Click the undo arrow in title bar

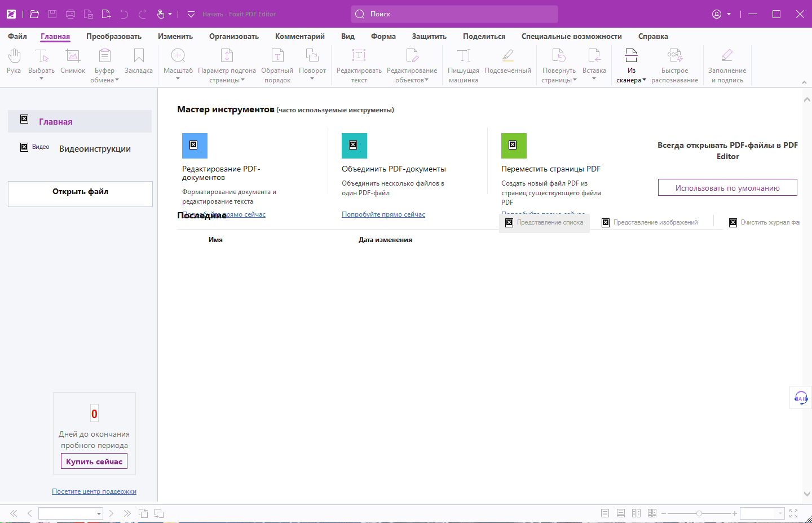(x=124, y=14)
